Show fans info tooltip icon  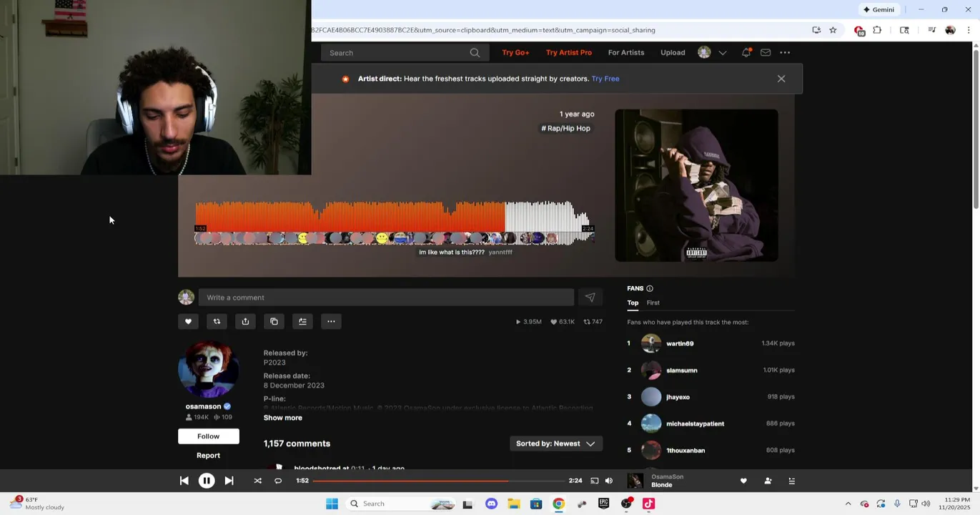click(650, 288)
